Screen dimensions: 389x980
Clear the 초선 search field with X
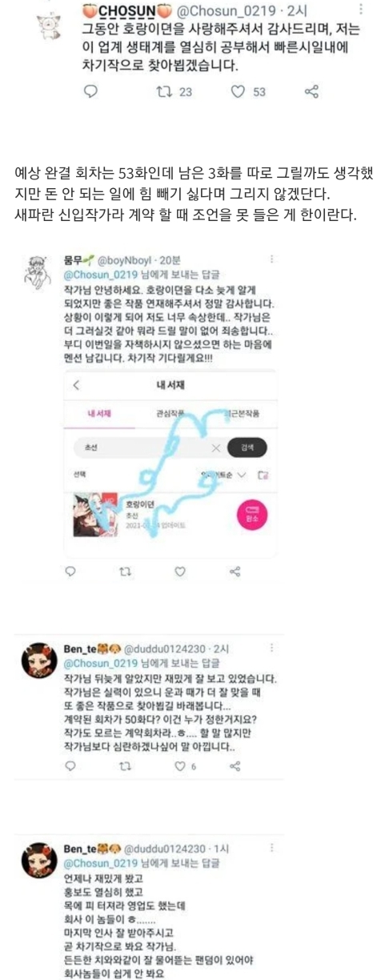point(215,448)
